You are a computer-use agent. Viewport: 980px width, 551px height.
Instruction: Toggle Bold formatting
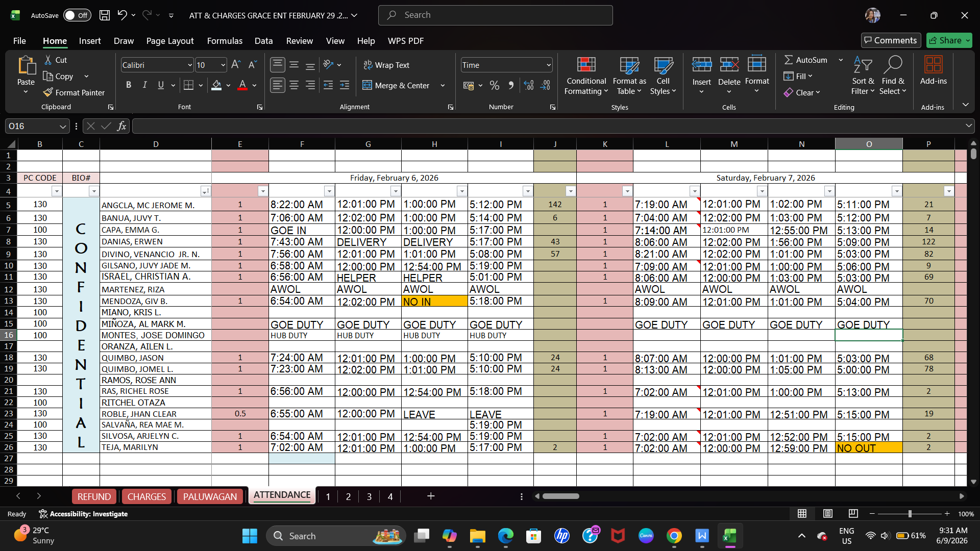(129, 85)
